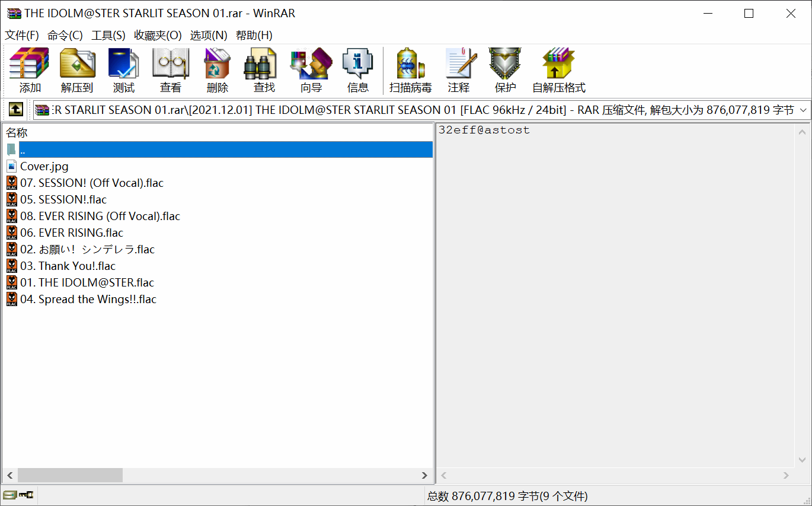
Task: Go up one folder level arrow button
Action: pyautogui.click(x=16, y=110)
